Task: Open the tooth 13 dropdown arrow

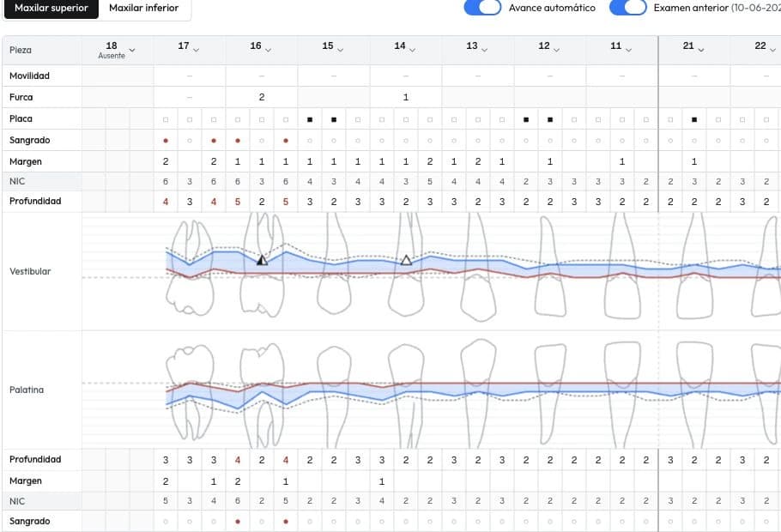Action: coord(484,50)
